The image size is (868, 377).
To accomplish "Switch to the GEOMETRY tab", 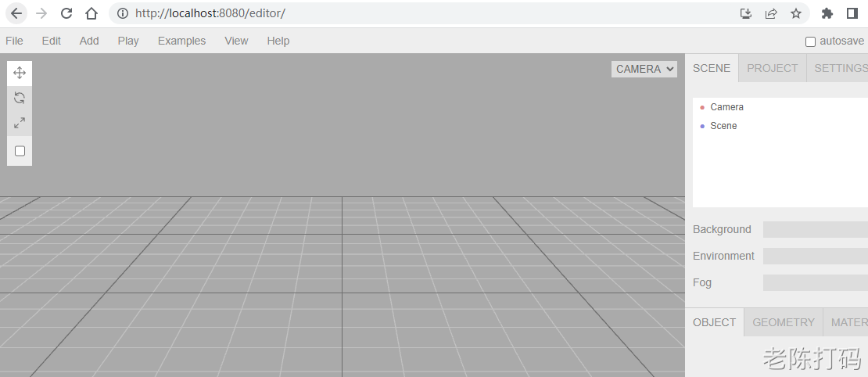I will pos(784,322).
